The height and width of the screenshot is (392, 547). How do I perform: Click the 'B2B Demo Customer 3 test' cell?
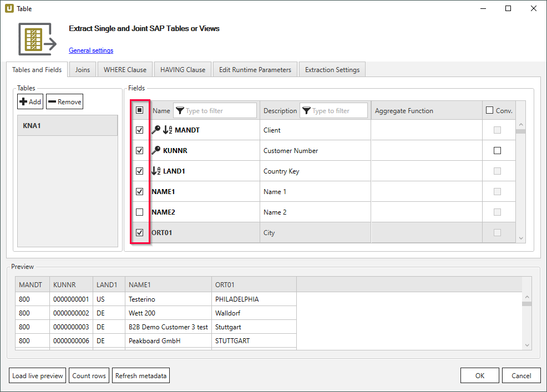click(168, 327)
